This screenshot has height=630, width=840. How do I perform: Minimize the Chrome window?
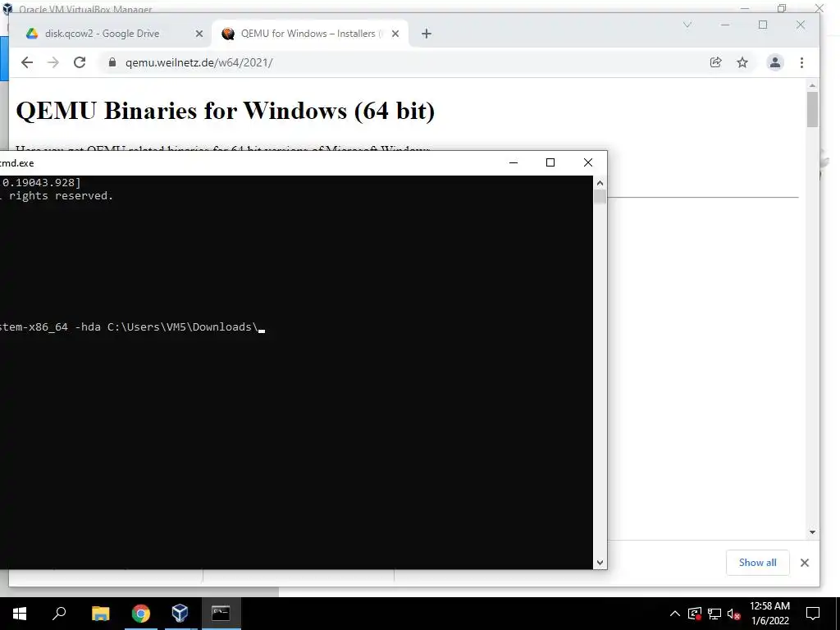tap(725, 25)
